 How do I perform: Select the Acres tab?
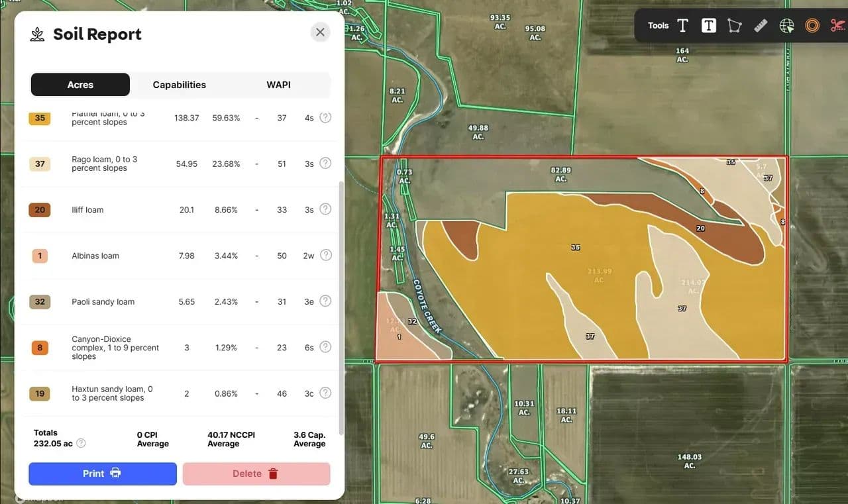pyautogui.click(x=80, y=85)
